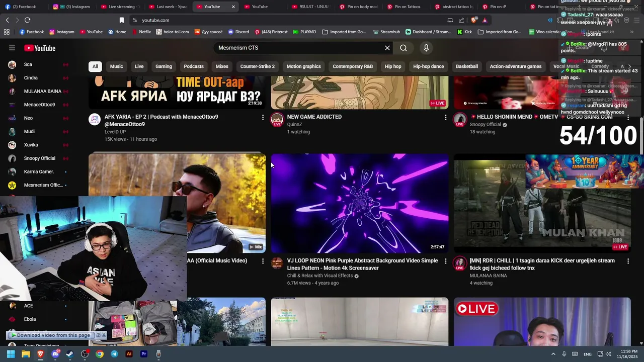Close the Download video popup bar
Viewport: 644px width, 362px height.
coord(104,335)
